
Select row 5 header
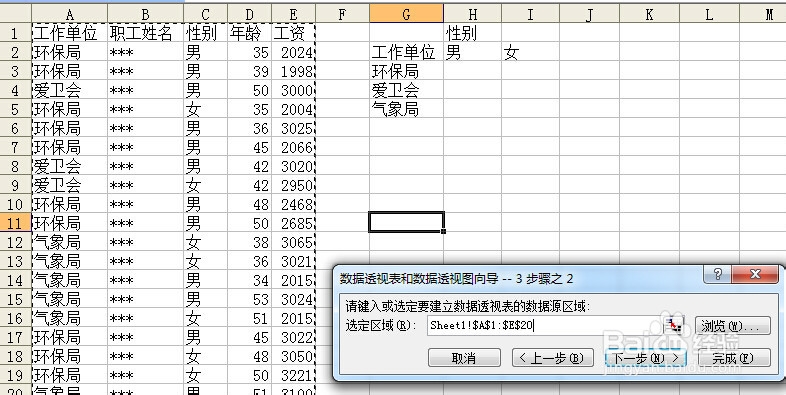pyautogui.click(x=16, y=109)
